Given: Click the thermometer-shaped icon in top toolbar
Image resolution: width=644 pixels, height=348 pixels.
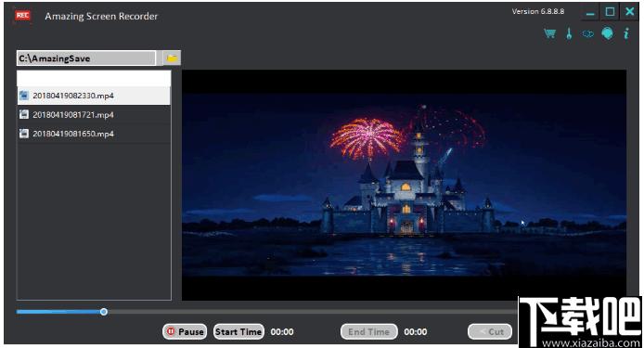Looking at the screenshot, I should [569, 33].
